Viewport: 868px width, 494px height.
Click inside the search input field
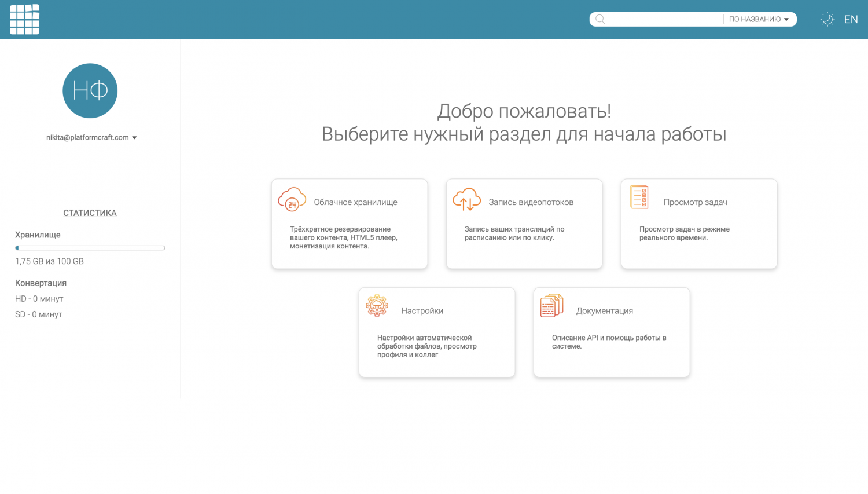pos(663,19)
